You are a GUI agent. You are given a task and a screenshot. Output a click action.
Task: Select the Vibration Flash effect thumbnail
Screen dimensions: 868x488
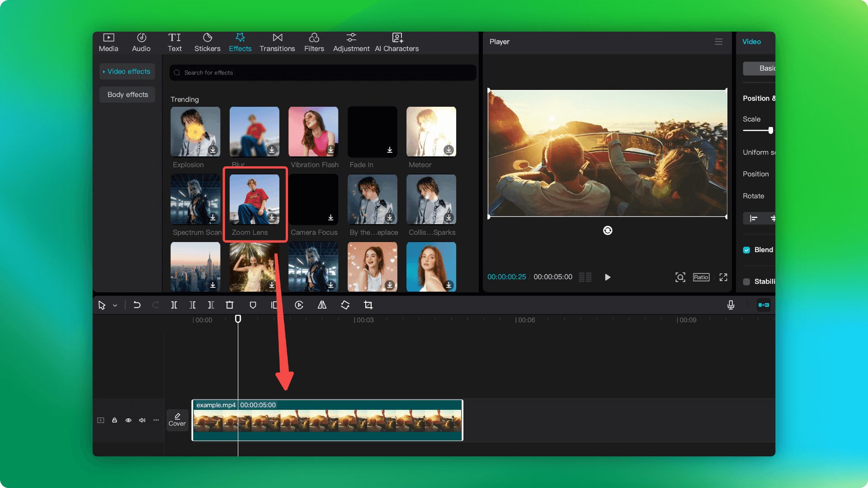click(313, 131)
